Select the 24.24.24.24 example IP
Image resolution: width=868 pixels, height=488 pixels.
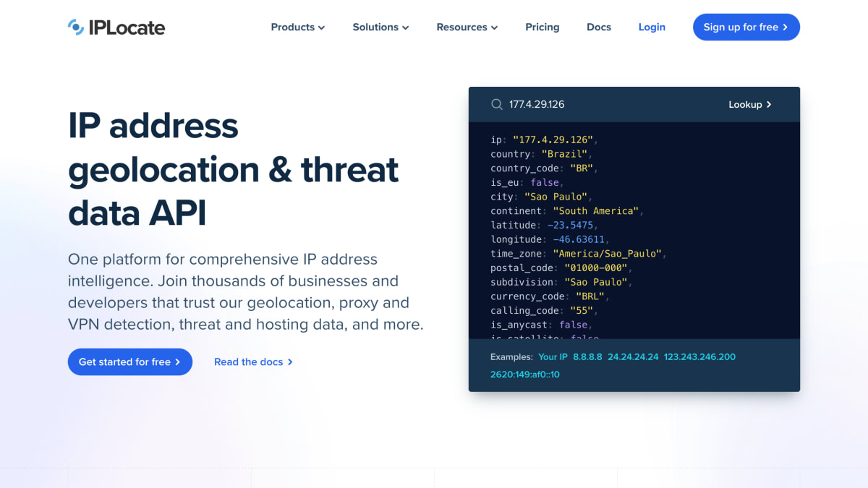coord(633,357)
